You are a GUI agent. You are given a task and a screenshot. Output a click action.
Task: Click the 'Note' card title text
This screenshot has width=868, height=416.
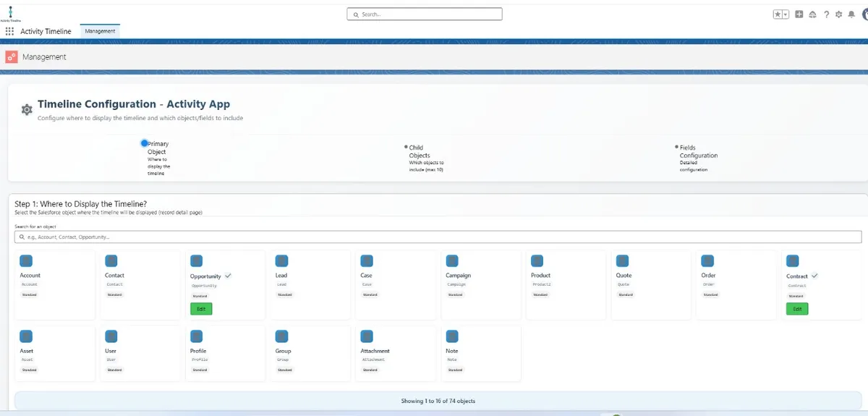452,351
